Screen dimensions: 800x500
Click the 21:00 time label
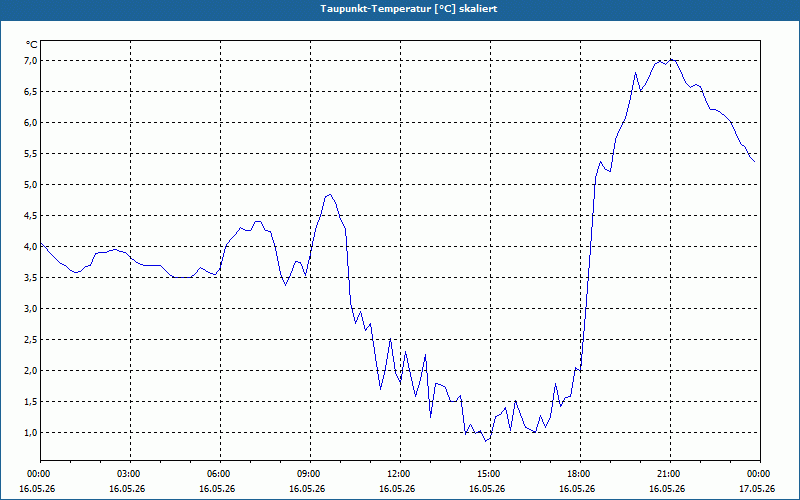[670, 474]
